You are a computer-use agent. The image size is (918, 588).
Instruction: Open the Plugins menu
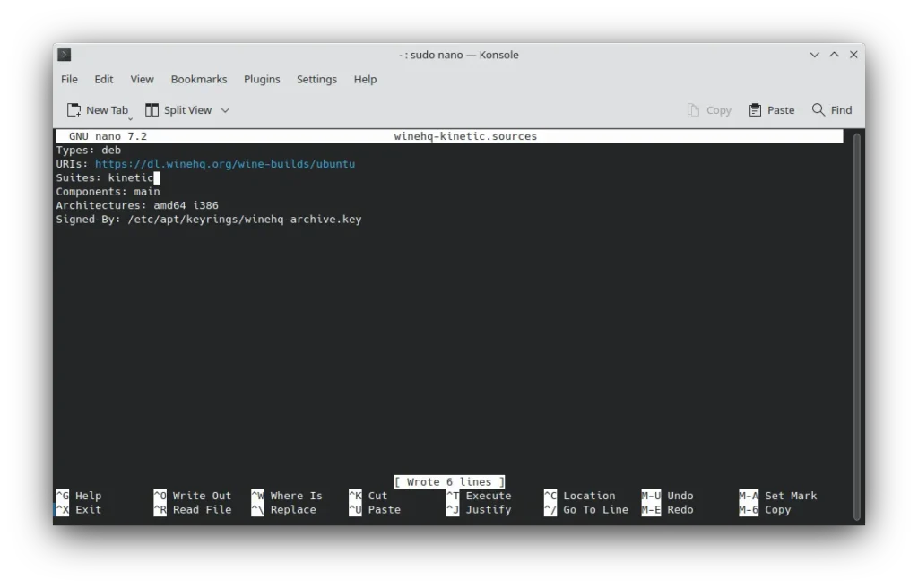[x=262, y=79]
